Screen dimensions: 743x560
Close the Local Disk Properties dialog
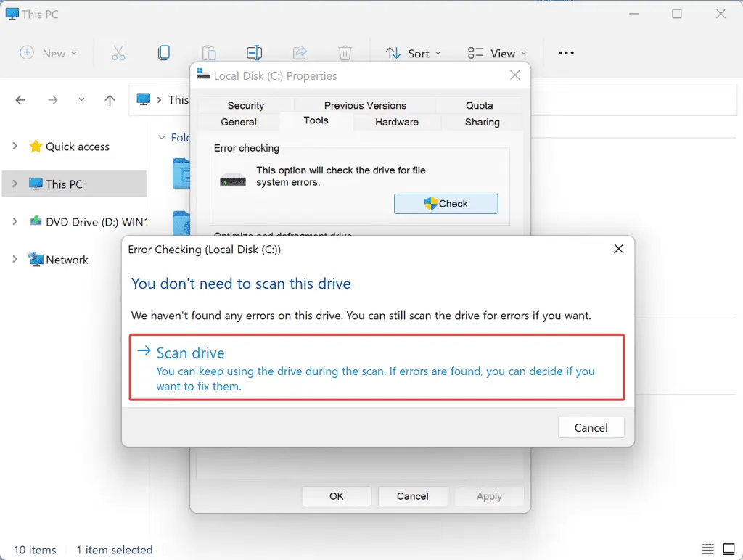[515, 75]
